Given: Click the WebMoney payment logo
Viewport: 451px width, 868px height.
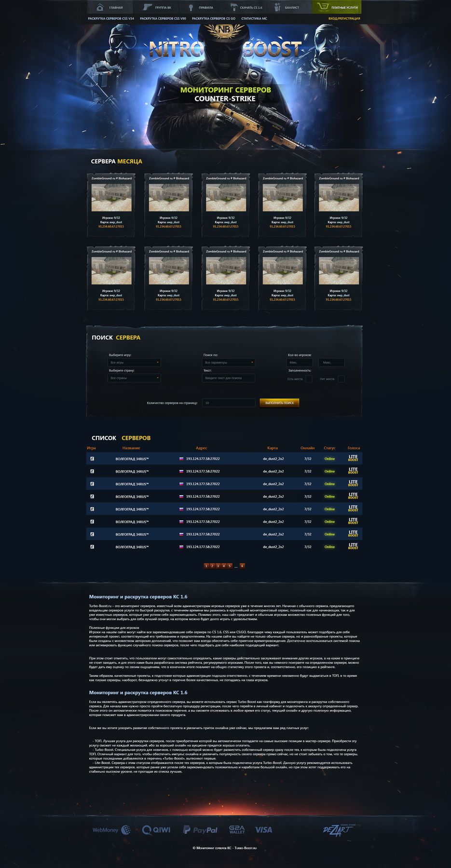Looking at the screenshot, I should pyautogui.click(x=111, y=829).
